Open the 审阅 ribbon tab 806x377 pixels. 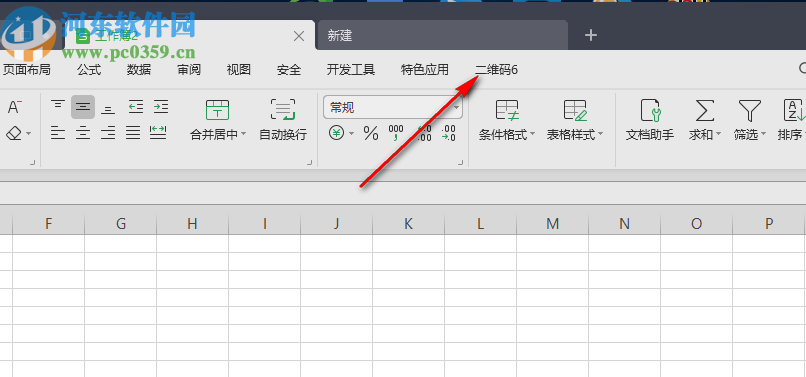tap(189, 70)
